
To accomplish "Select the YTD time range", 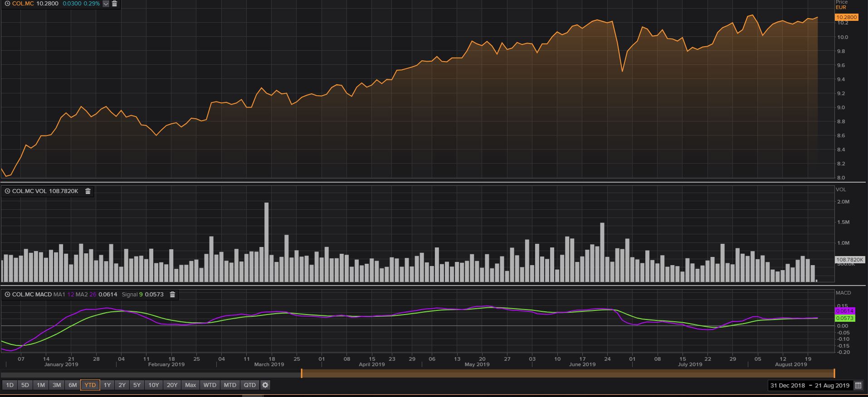I will 90,385.
